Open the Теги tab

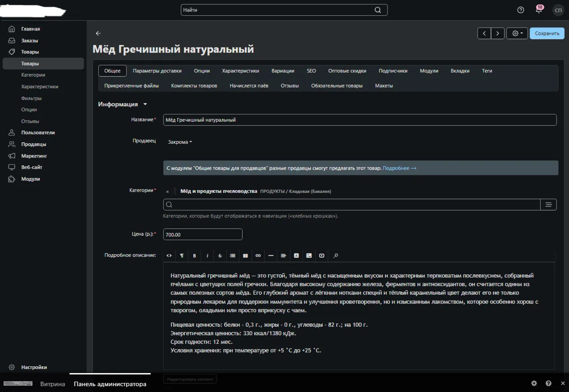pyautogui.click(x=487, y=71)
